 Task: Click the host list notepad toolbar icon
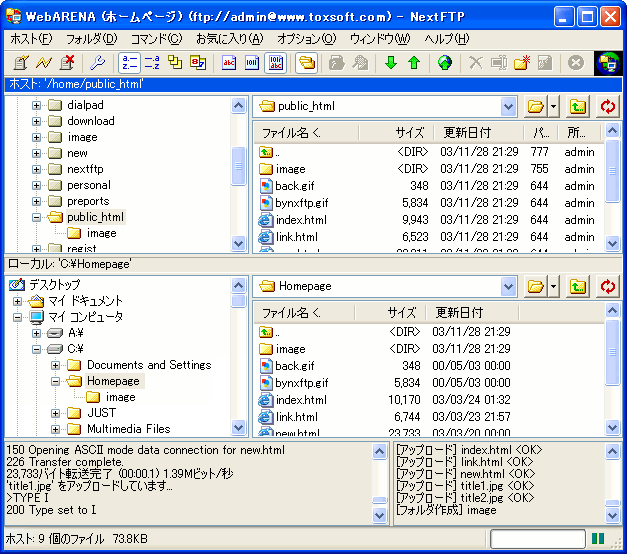click(21, 63)
